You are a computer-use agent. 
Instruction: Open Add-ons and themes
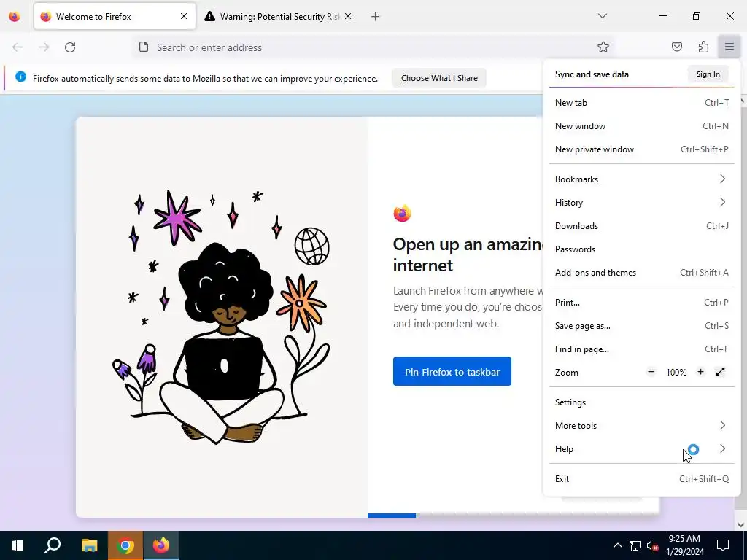pos(642,273)
